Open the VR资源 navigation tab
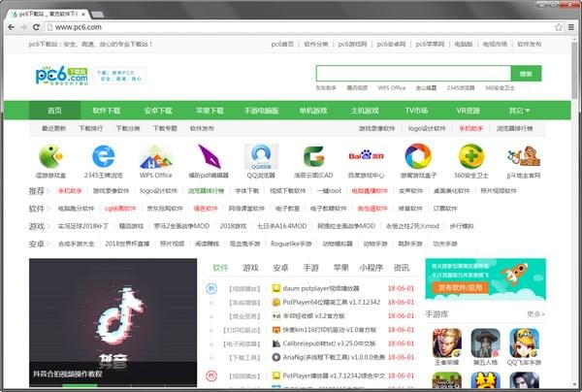The height and width of the screenshot is (392, 582). 469,111
